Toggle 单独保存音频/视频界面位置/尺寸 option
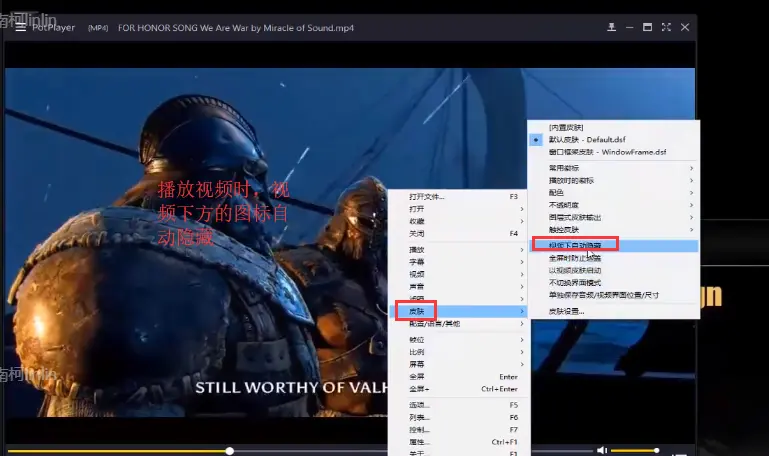The width and height of the screenshot is (769, 456). tap(614, 295)
